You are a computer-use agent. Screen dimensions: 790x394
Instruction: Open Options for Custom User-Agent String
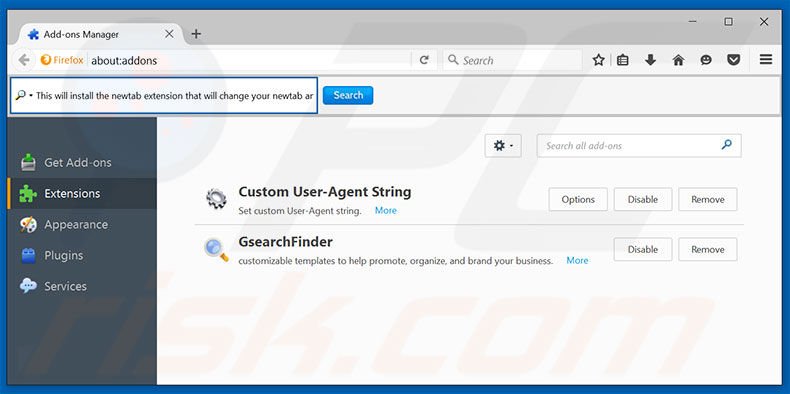point(578,200)
